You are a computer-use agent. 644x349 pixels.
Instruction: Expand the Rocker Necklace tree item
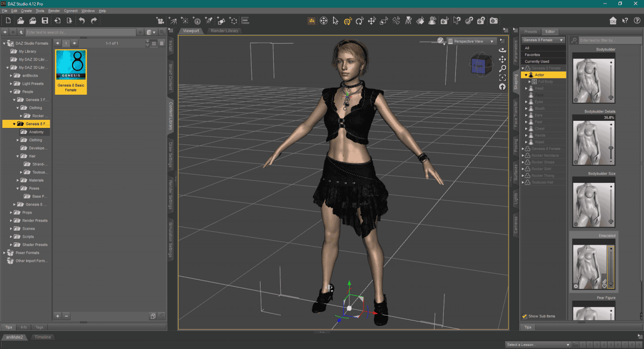[x=523, y=155]
